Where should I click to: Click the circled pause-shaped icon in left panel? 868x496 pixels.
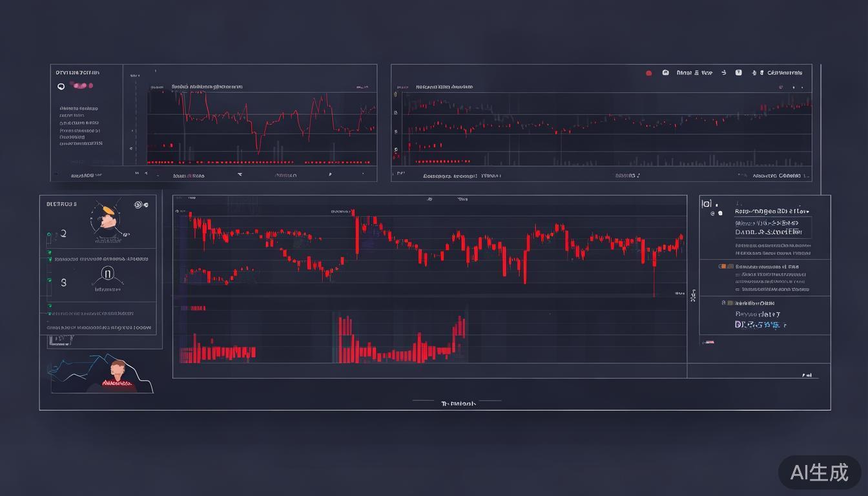click(x=108, y=275)
